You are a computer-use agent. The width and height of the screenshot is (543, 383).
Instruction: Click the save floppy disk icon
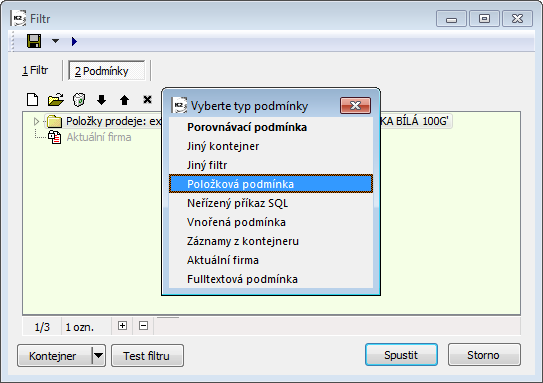pyautogui.click(x=34, y=41)
